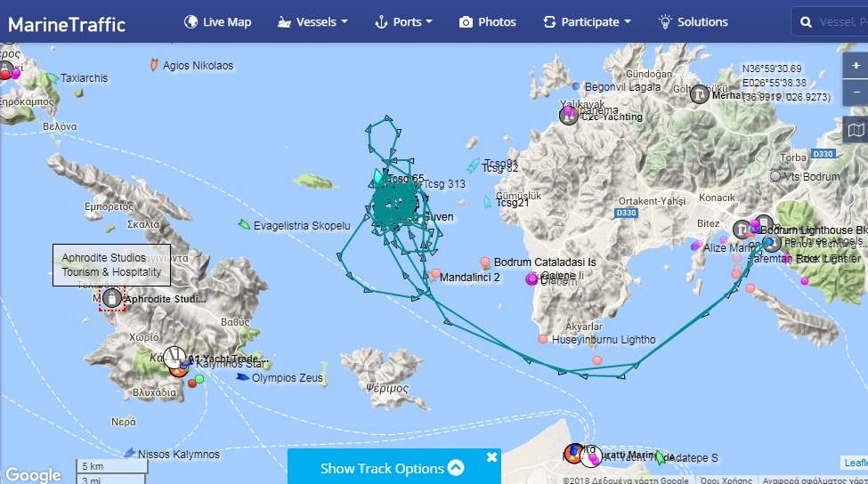Screen dimensions: 868x484
Task: Focus the vessel search field
Action: 829,22
